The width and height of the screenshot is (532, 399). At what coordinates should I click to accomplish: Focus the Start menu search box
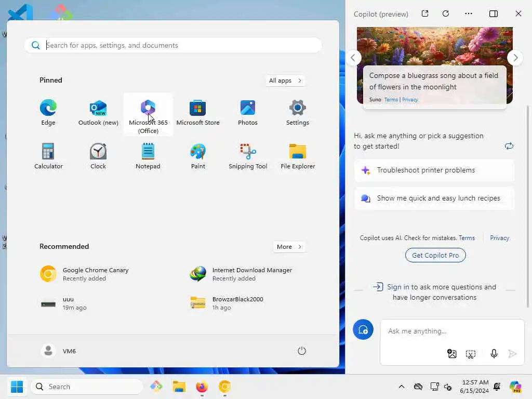tap(173, 45)
